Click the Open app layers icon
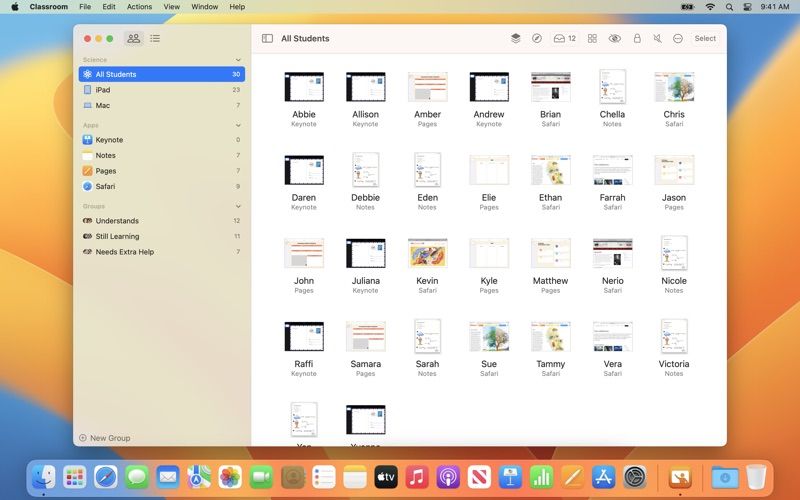Image resolution: width=800 pixels, height=500 pixels. click(x=515, y=38)
